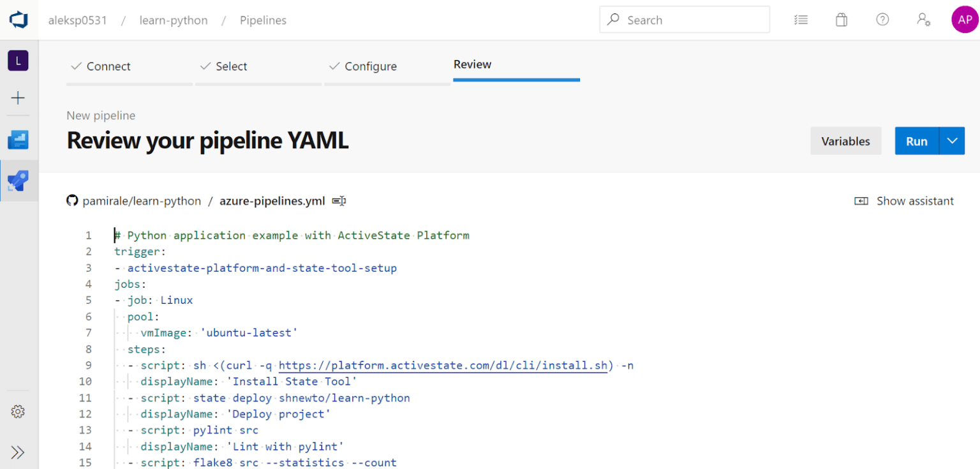
Task: Click the plus icon to create new project
Action: pyautogui.click(x=19, y=98)
